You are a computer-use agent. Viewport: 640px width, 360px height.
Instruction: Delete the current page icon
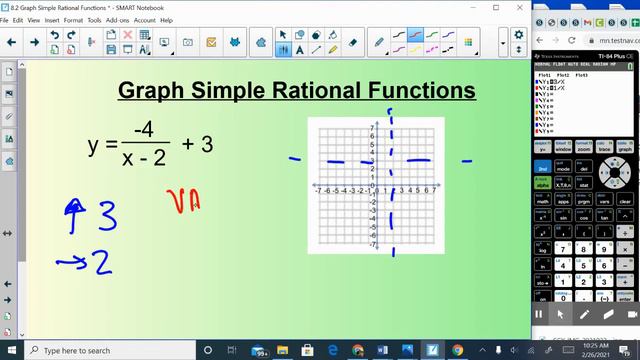(71, 50)
